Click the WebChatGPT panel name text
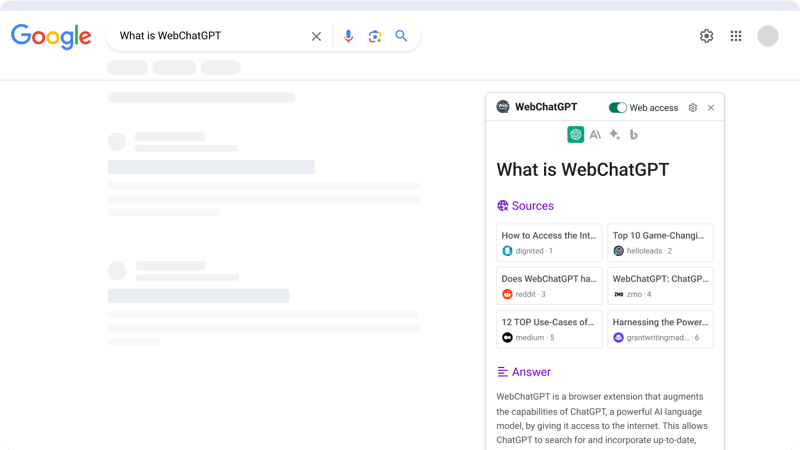 546,107
